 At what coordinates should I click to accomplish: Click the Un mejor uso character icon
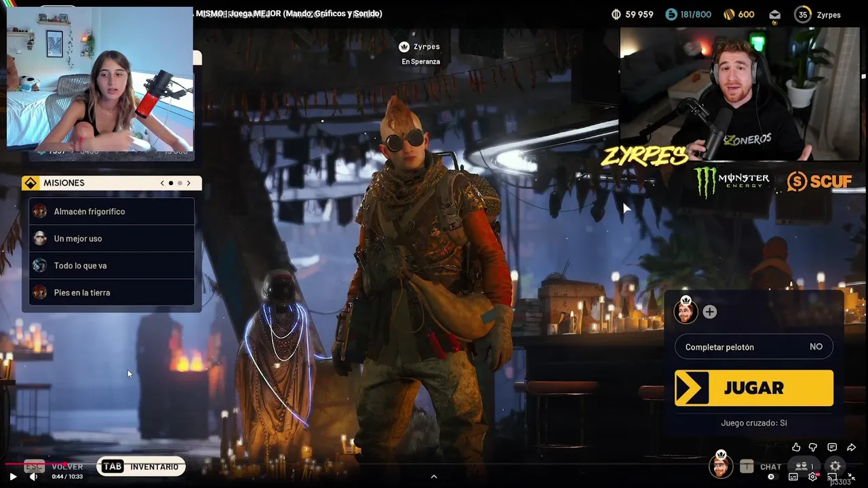point(40,239)
